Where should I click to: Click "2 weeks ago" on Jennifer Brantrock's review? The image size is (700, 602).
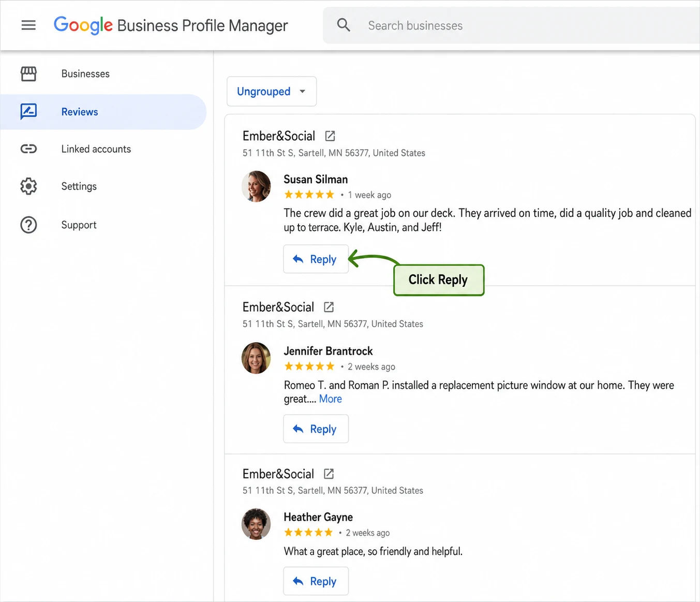(x=371, y=366)
